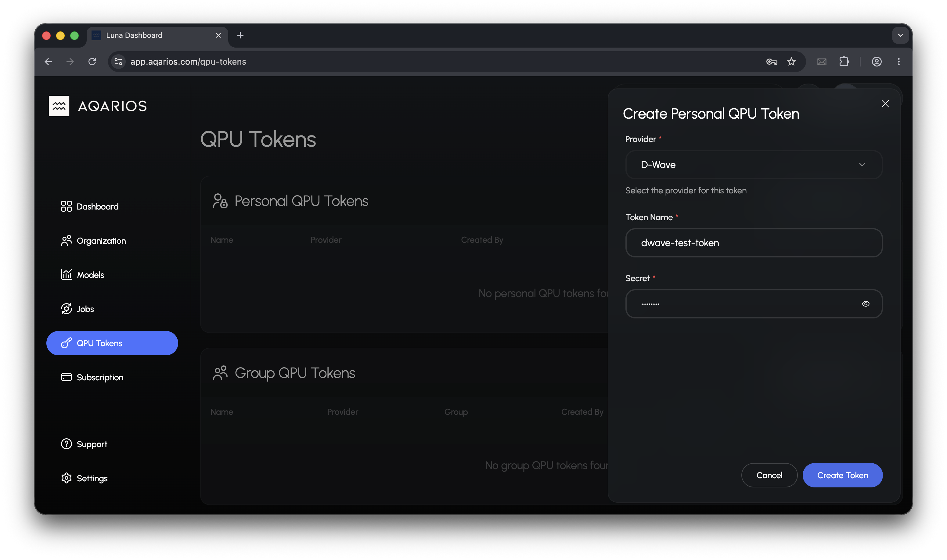Click the address bar URL

click(x=188, y=62)
